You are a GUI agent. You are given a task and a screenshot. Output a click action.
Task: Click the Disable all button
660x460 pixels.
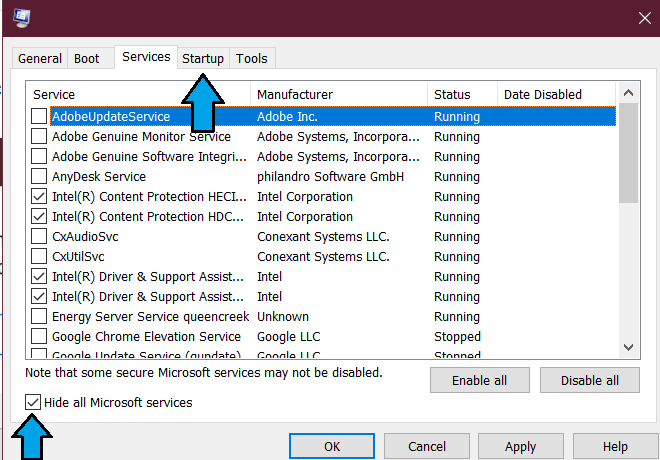[x=590, y=380]
